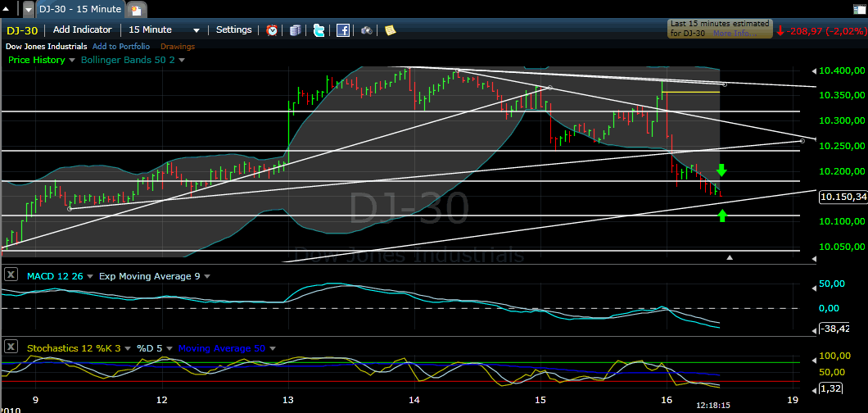The width and height of the screenshot is (868, 413).
Task: Switch to the DJ-30 - 15 Minute tab
Action: point(81,9)
